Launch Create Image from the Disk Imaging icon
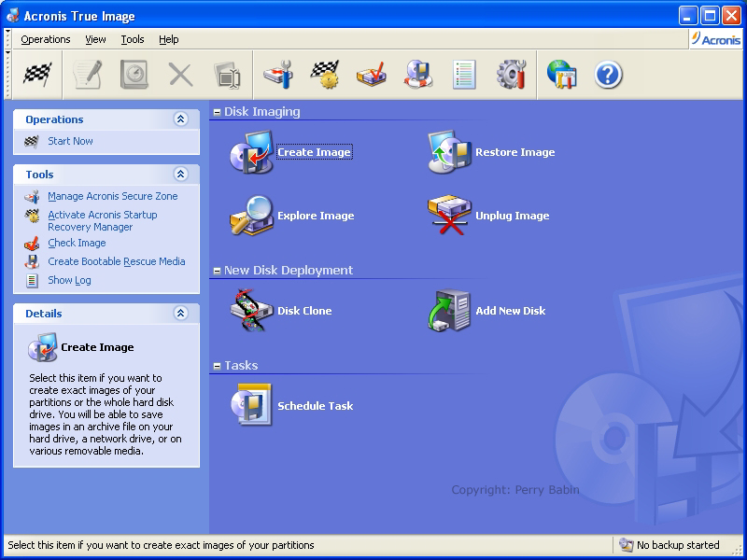Image resolution: width=747 pixels, height=560 pixels. [251, 152]
